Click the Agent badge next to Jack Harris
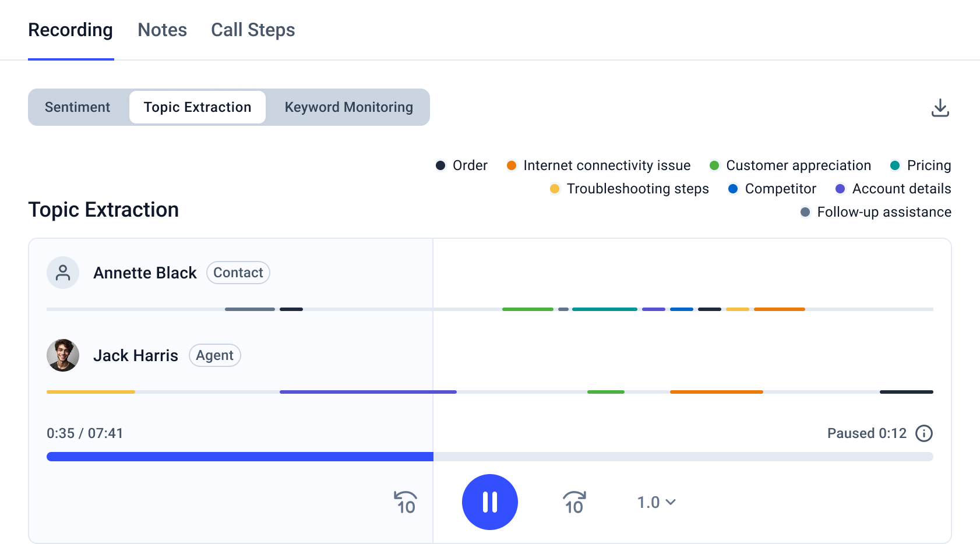980x544 pixels. coord(214,355)
